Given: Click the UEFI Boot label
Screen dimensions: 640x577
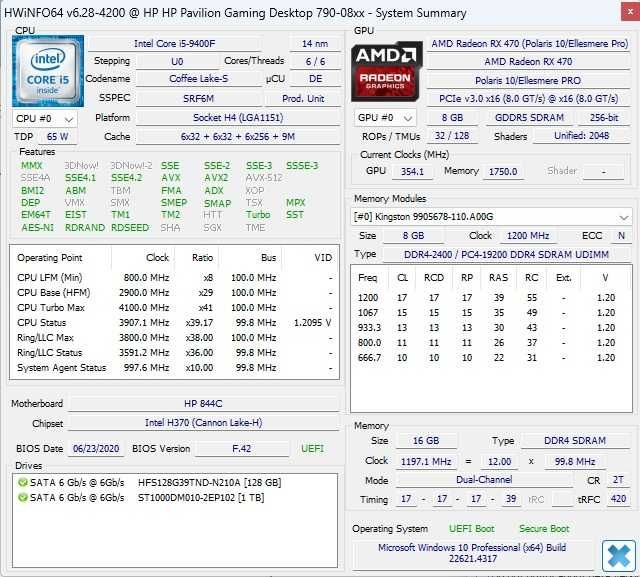Looking at the screenshot, I should (471, 529).
